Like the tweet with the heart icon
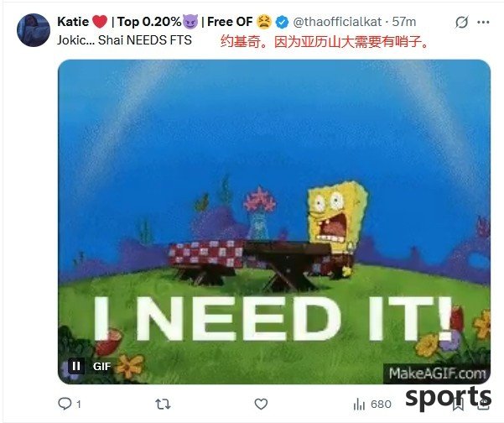The height and width of the screenshot is (423, 504). (261, 404)
